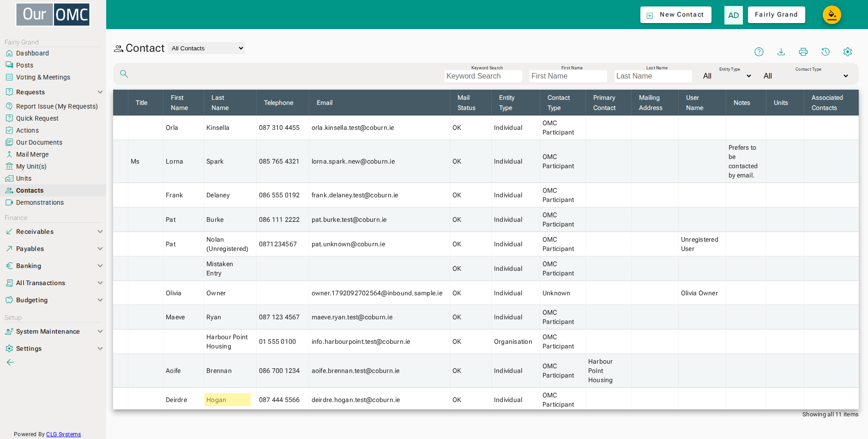
Task: Open the Entity Type filter dropdown
Action: (727, 76)
